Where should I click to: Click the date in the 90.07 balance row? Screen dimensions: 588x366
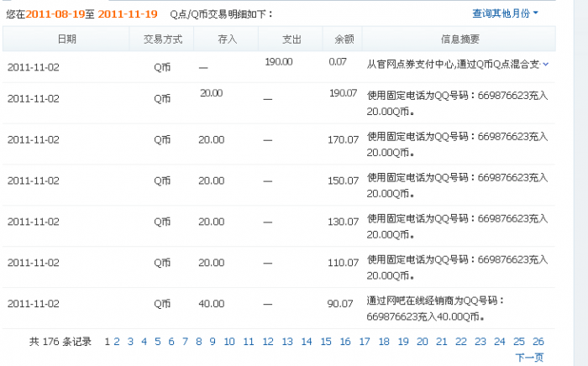click(x=34, y=303)
